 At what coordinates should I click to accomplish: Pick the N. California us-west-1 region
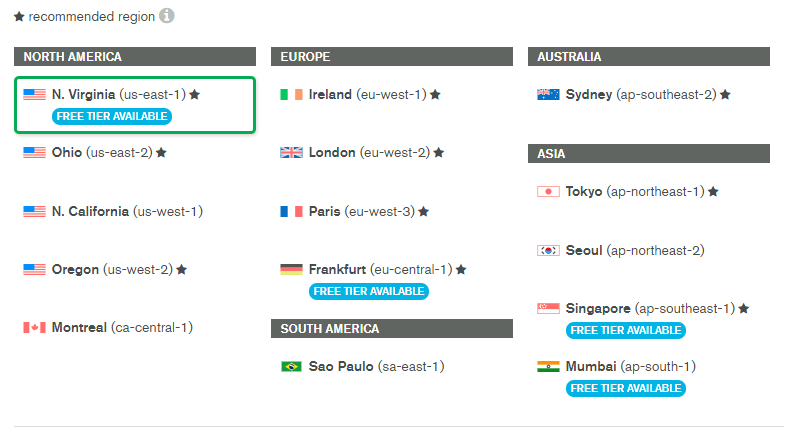pos(113,212)
